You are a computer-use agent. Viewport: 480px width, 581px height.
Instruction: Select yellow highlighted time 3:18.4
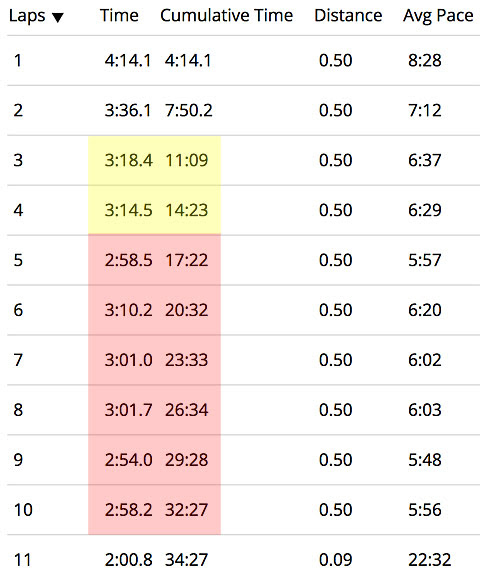128,160
